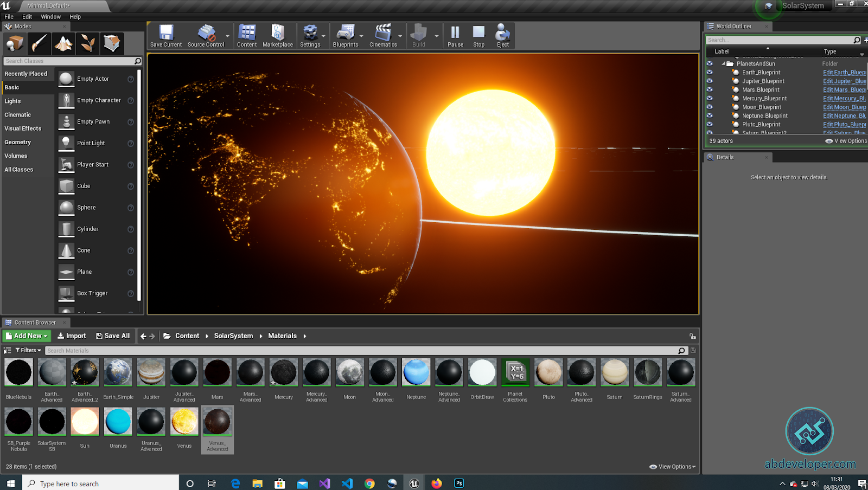Open Source Control settings
Image resolution: width=868 pixels, height=490 pixels.
pyautogui.click(x=205, y=34)
